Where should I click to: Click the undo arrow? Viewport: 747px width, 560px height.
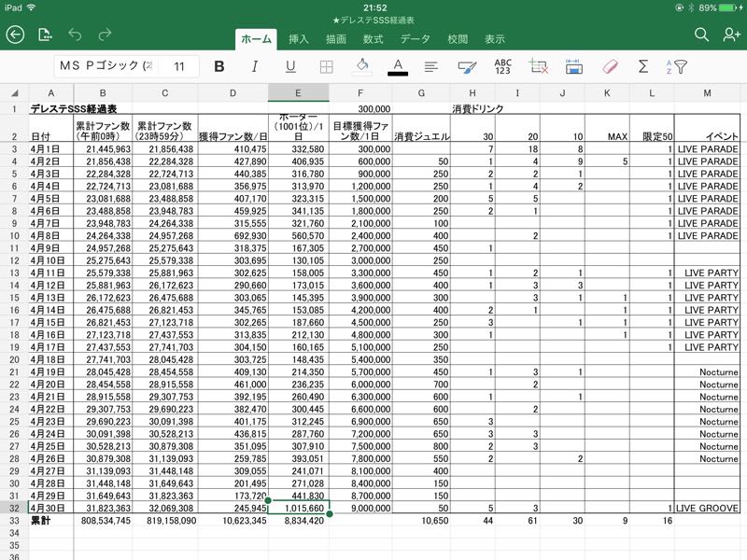click(x=75, y=35)
